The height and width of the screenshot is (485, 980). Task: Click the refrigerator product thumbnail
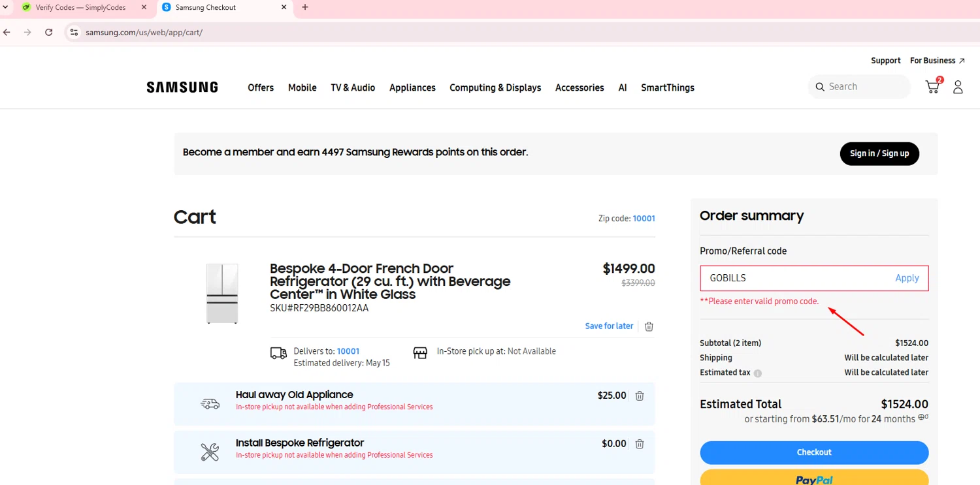222,294
